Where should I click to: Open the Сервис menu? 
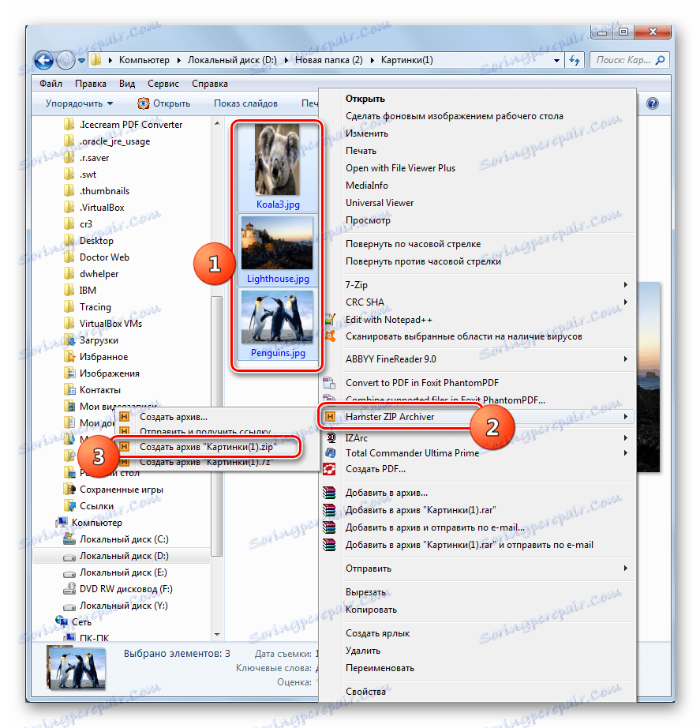pyautogui.click(x=163, y=84)
